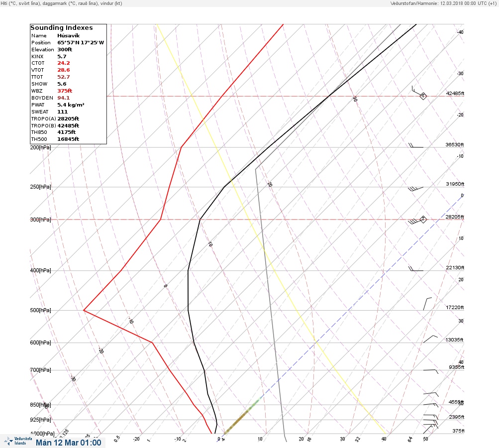
Task: Click TH500 value 16845ft
Action: [x=68, y=139]
